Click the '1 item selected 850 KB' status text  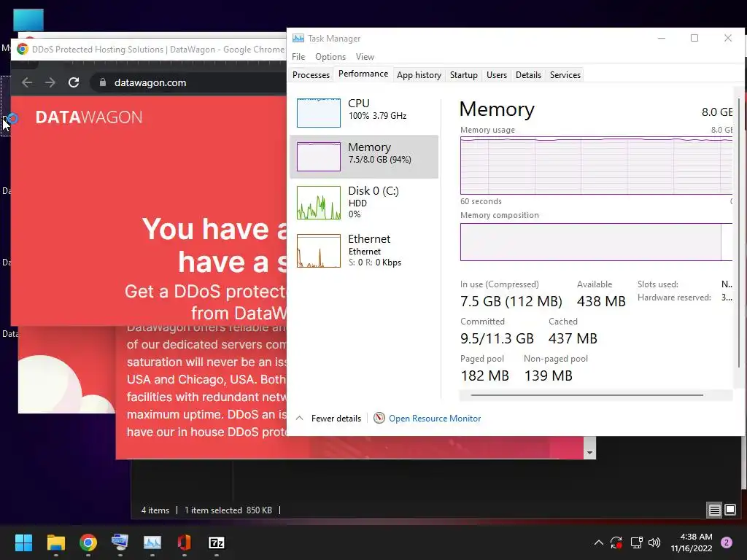point(228,510)
